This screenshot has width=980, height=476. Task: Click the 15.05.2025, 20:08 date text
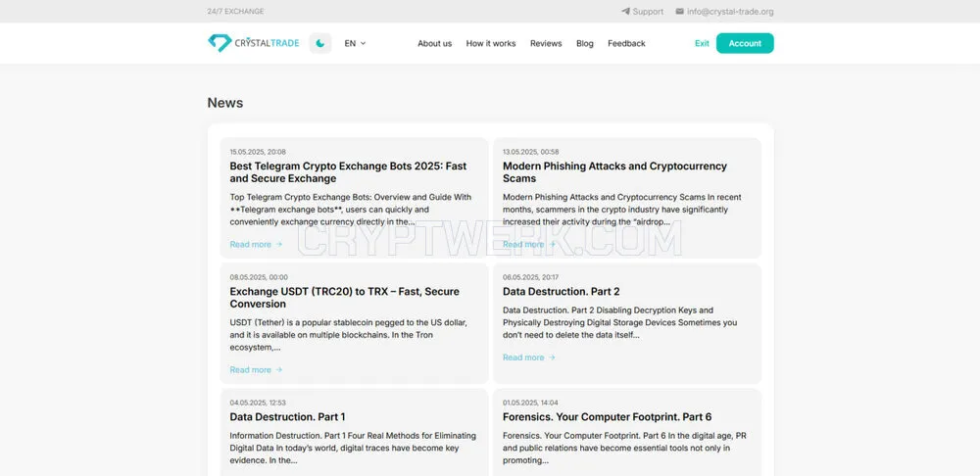[x=258, y=152]
